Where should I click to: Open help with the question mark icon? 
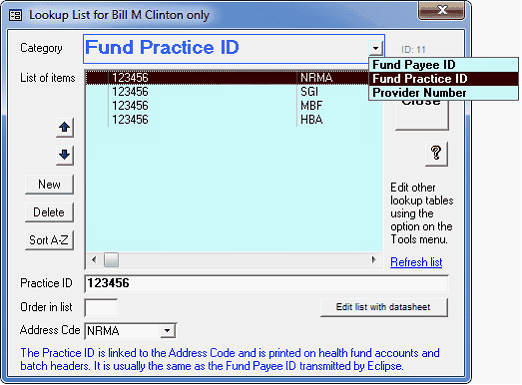point(436,153)
